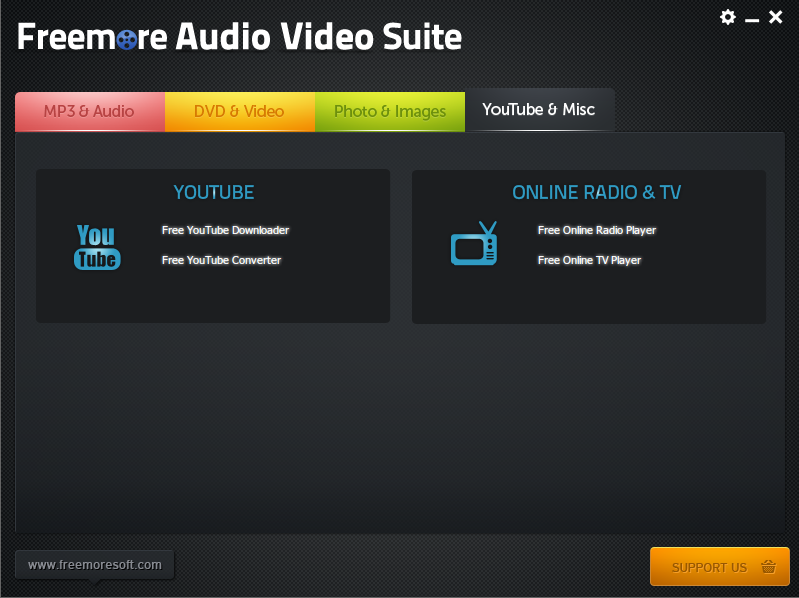
Task: Open Free Online Radio Player
Action: click(x=597, y=230)
